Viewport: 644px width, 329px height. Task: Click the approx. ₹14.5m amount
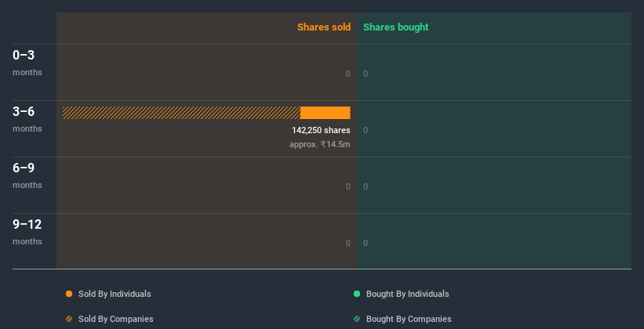(x=320, y=144)
